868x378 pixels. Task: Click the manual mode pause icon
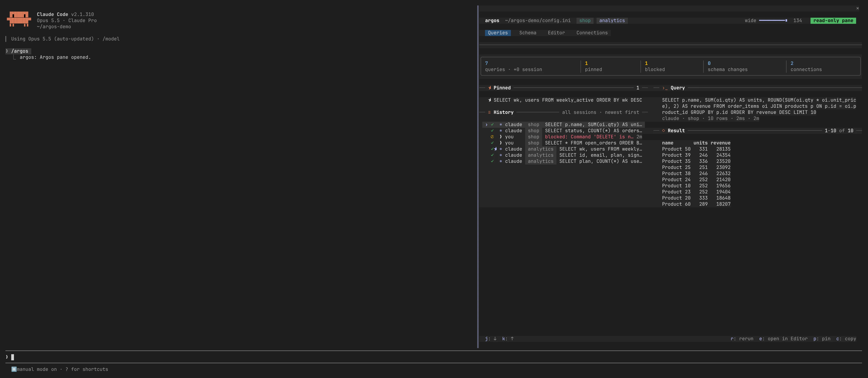pyautogui.click(x=14, y=369)
